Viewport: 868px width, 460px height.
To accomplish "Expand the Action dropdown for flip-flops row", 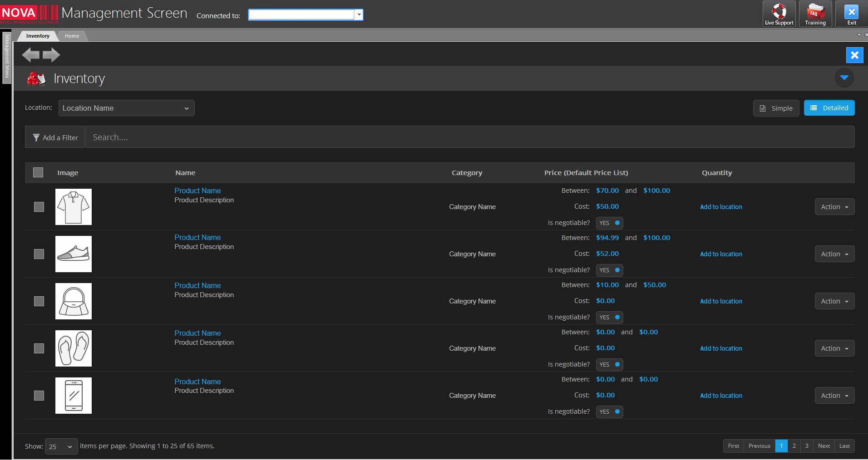I will click(834, 348).
